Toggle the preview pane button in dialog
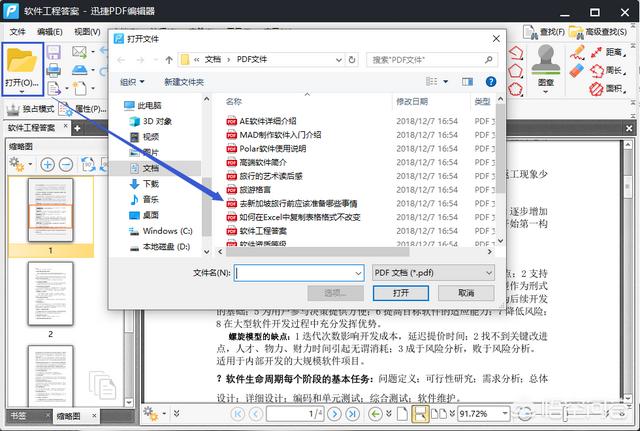The width and height of the screenshot is (640, 431). (465, 82)
